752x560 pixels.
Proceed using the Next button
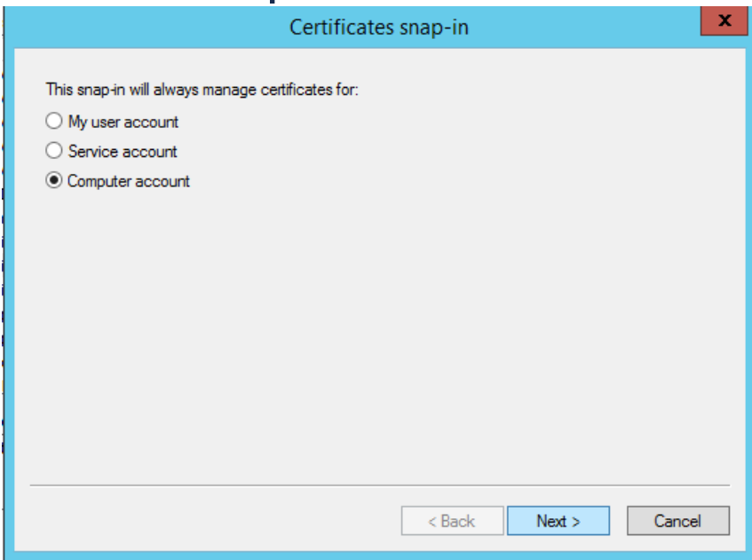click(558, 522)
